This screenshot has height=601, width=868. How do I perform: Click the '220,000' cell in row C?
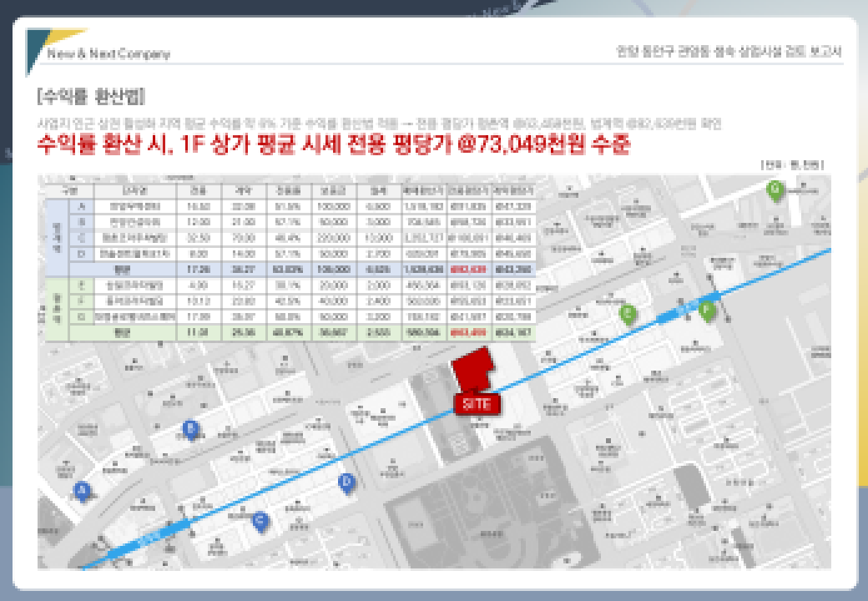(333, 238)
